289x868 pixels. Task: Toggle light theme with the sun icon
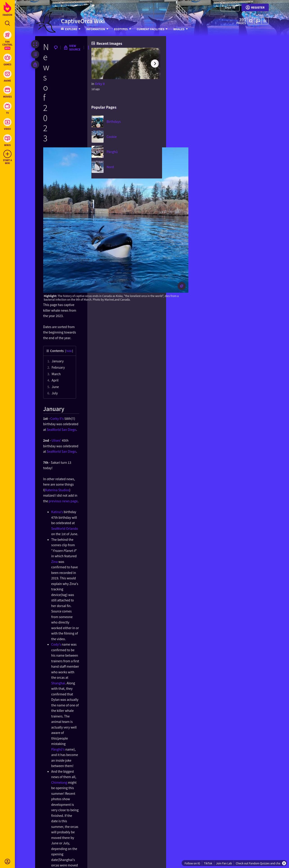265,21
